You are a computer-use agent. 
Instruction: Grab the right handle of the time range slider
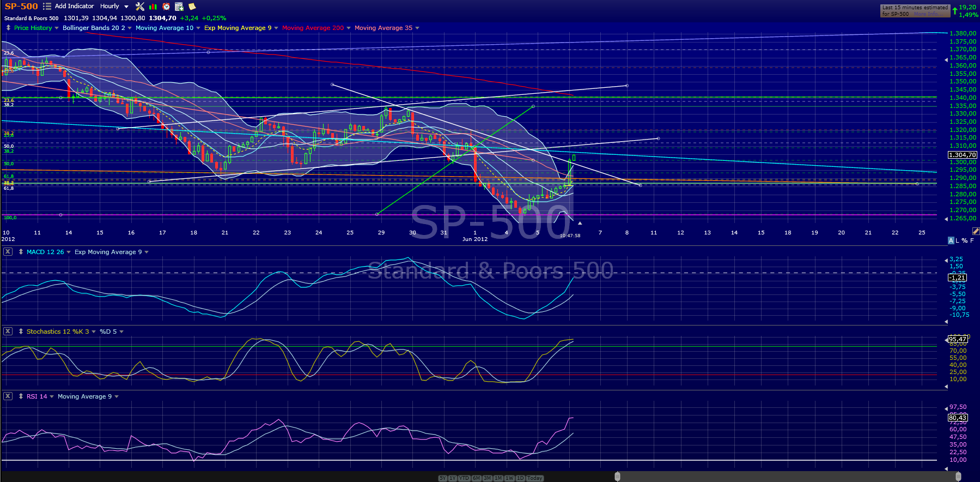coord(958,477)
